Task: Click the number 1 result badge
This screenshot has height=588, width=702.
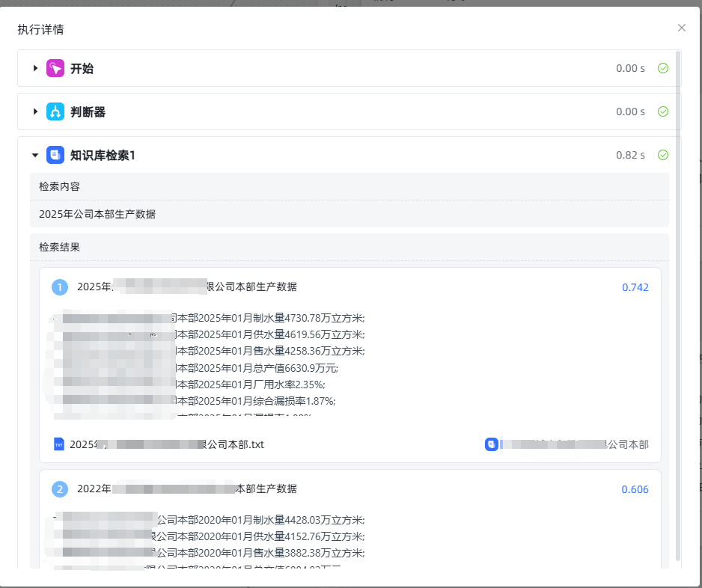Action: (x=60, y=287)
